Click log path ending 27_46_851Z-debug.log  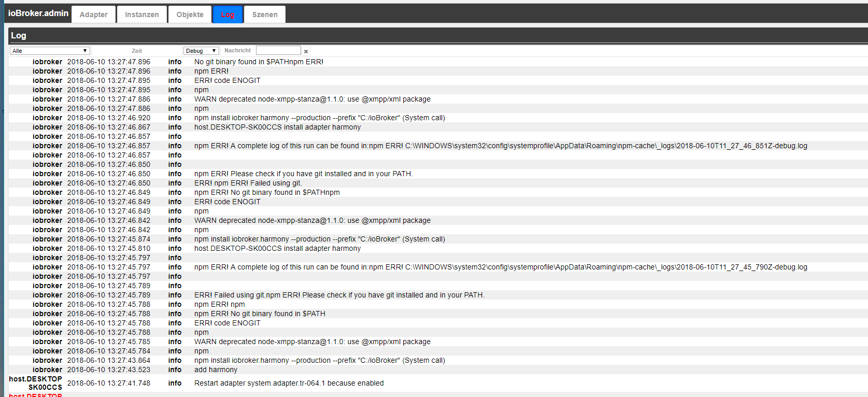point(501,146)
